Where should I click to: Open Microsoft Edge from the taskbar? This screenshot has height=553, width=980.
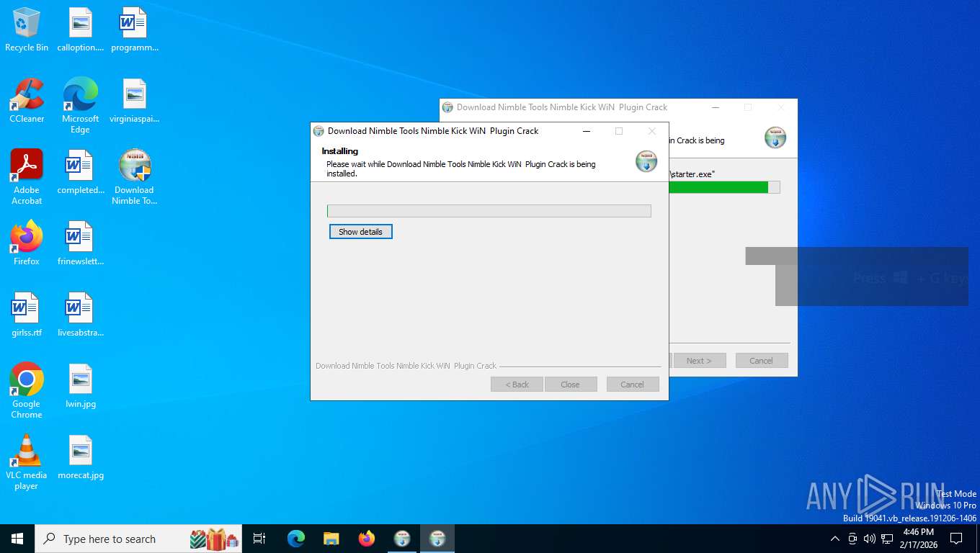(x=296, y=539)
